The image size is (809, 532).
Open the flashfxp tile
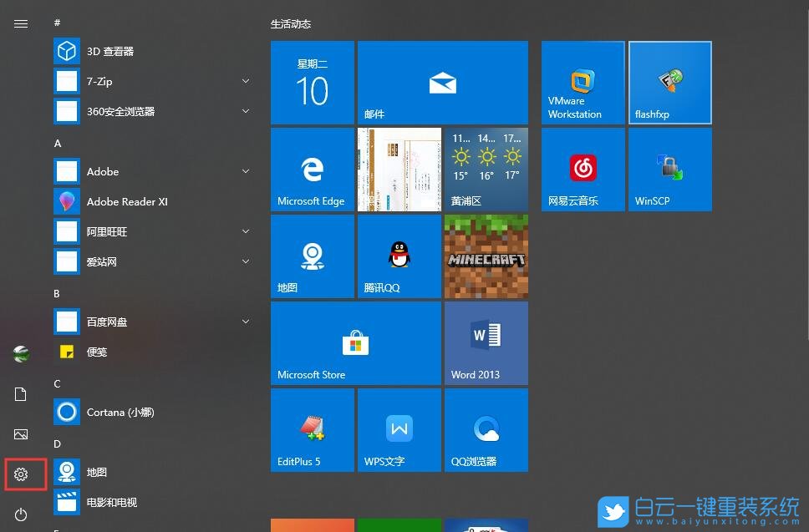669,82
